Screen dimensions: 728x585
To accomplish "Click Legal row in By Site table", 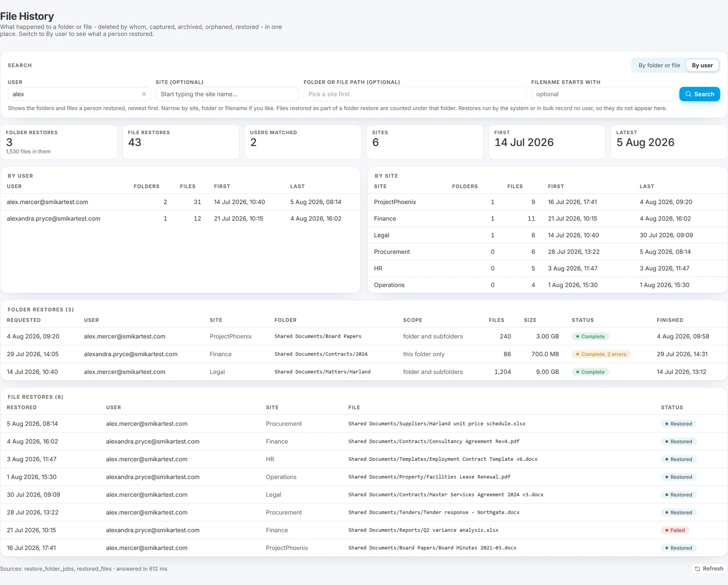I will [x=547, y=235].
